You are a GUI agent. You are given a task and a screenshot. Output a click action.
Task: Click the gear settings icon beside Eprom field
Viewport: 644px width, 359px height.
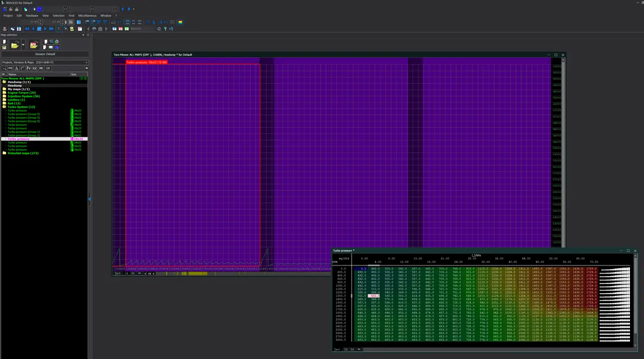coord(159,29)
